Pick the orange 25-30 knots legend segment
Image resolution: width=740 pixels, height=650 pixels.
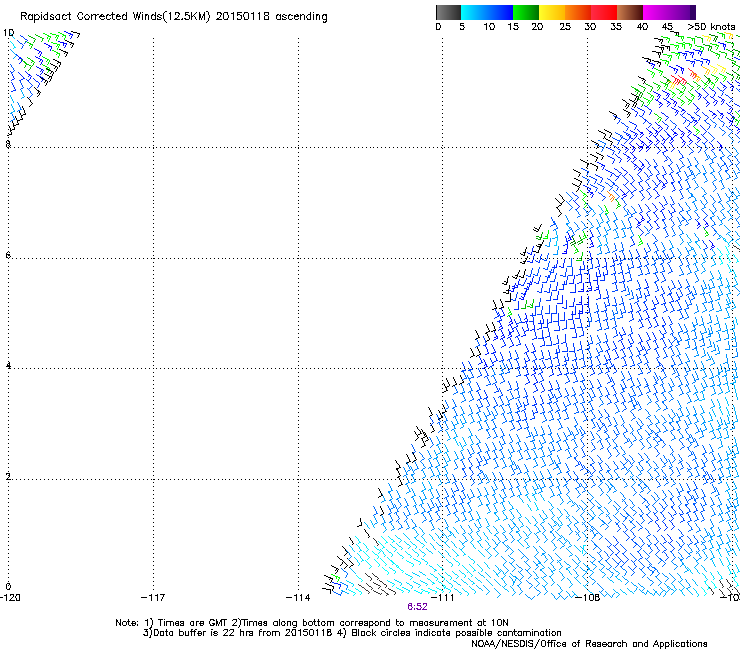click(x=578, y=12)
